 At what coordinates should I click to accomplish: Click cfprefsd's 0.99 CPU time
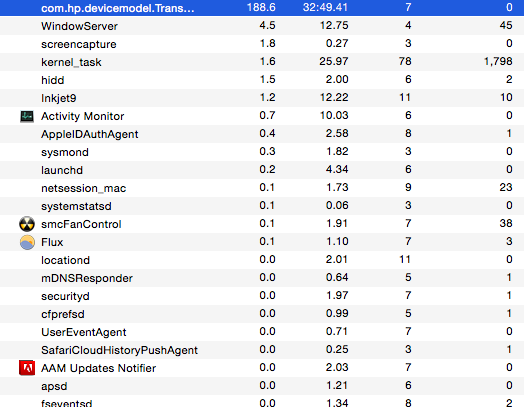point(337,314)
